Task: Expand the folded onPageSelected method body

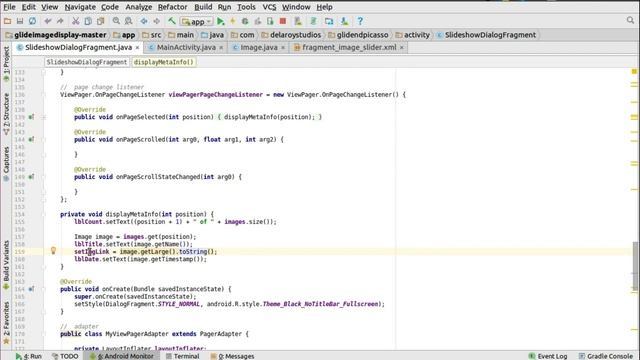Action: pyautogui.click(x=44, y=117)
